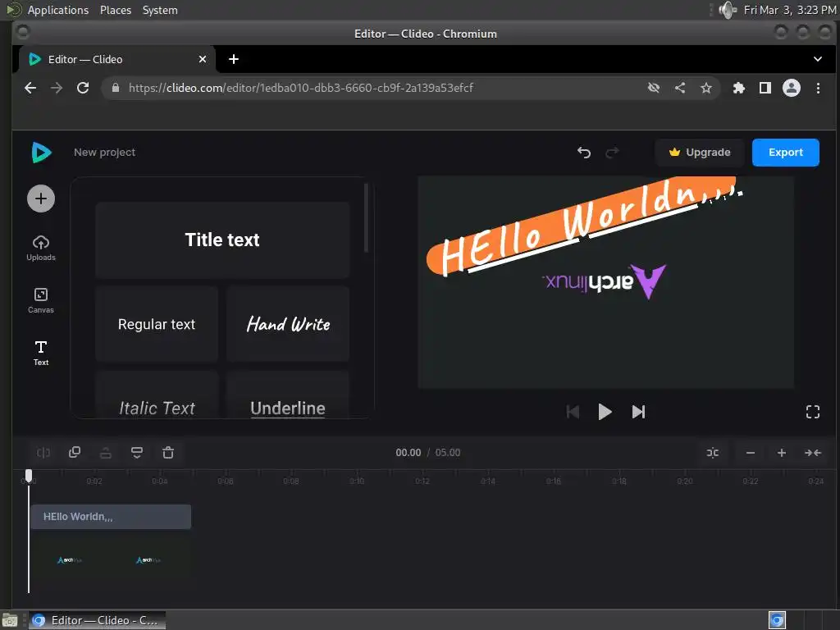The height and width of the screenshot is (630, 840).
Task: Click the round plus add-media button
Action: coord(41,199)
